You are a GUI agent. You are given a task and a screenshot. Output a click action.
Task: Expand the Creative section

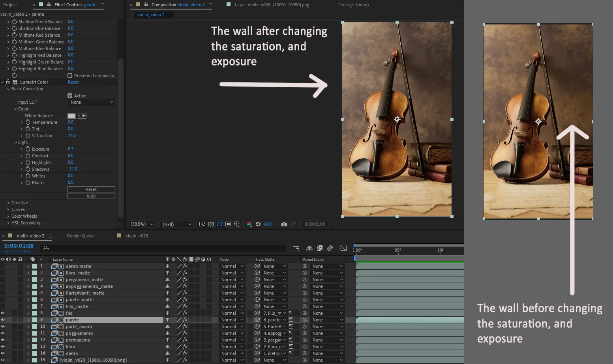click(x=8, y=203)
